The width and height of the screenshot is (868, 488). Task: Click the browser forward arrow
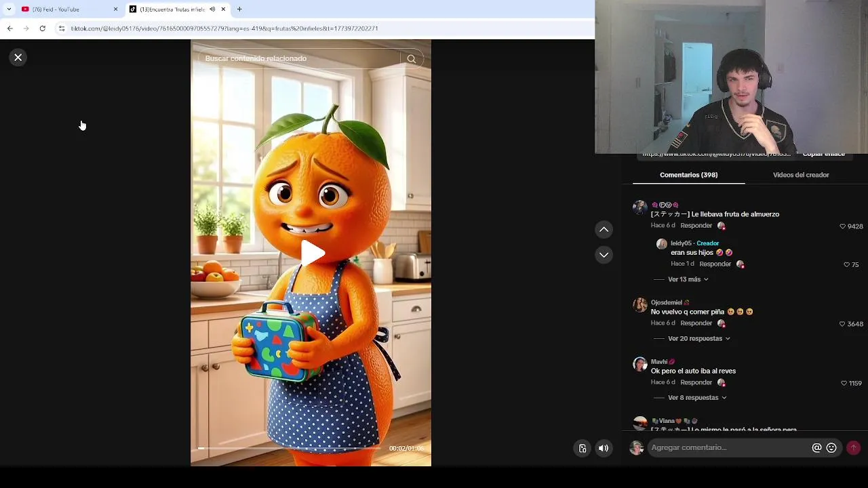[x=26, y=28]
